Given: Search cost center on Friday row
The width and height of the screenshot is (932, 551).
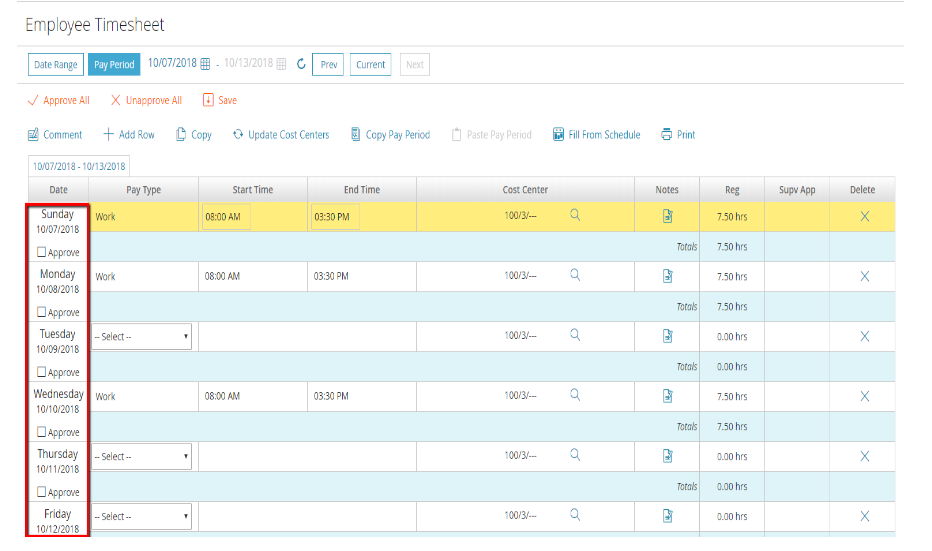Looking at the screenshot, I should pyautogui.click(x=575, y=515).
